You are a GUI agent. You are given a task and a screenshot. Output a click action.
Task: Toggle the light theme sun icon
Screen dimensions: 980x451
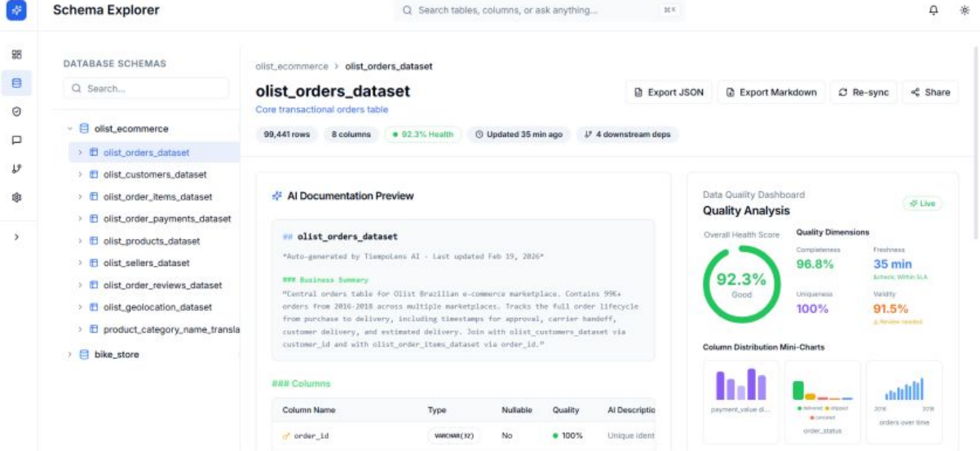(965, 11)
